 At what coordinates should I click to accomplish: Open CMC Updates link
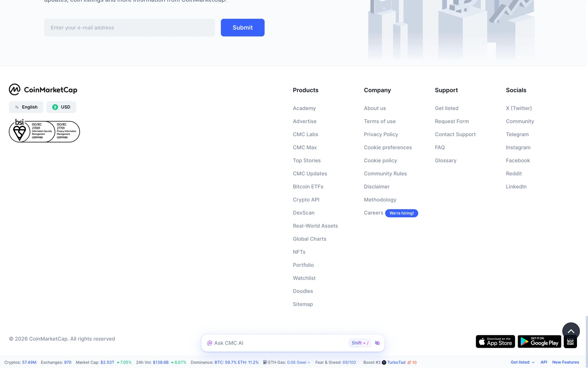click(x=310, y=174)
